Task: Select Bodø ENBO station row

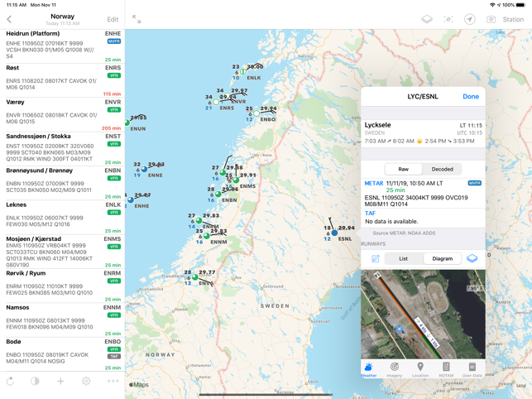Action: 63,354
